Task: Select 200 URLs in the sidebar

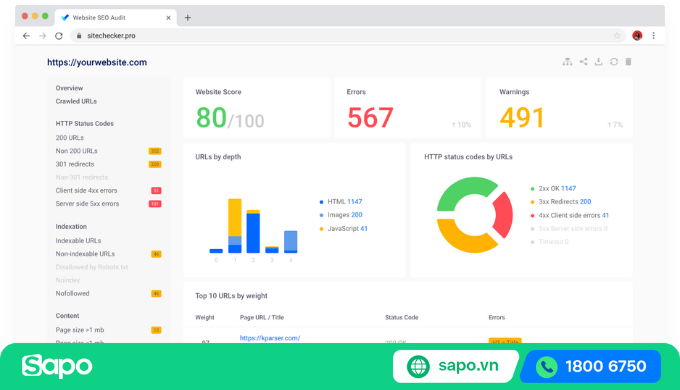Action: click(x=70, y=138)
